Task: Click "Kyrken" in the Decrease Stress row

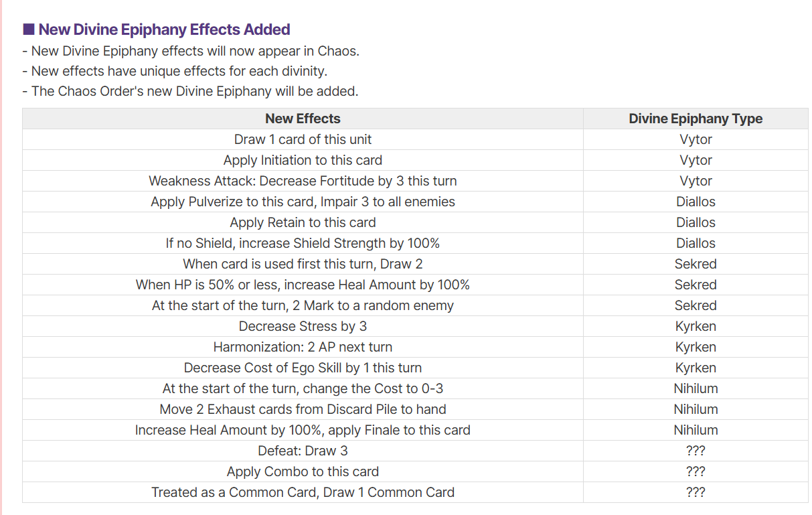Action: pyautogui.click(x=696, y=326)
